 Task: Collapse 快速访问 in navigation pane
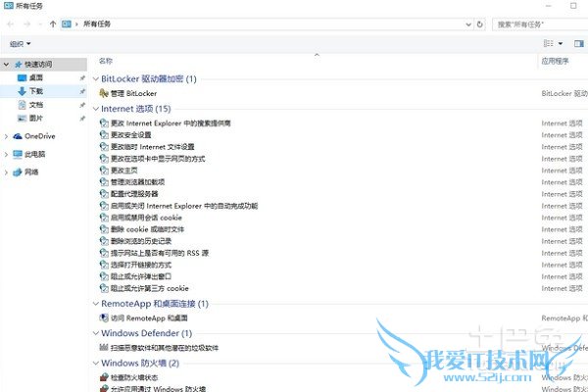6,65
